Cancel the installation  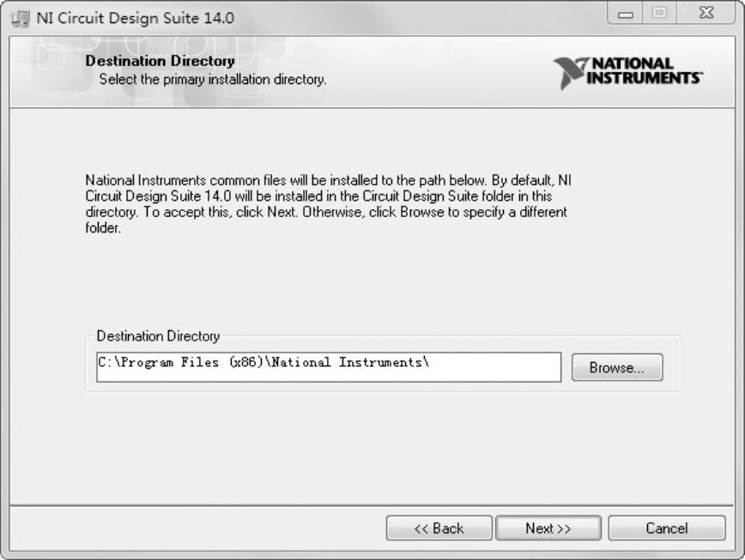pos(667,528)
